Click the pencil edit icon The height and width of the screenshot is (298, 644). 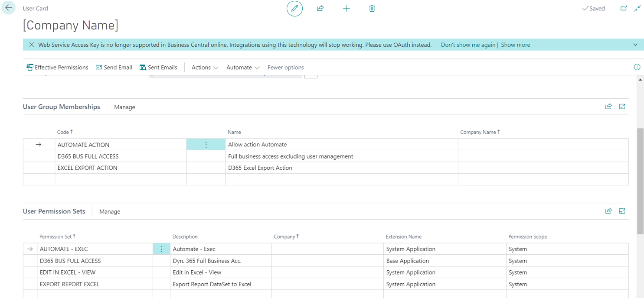coord(294,9)
